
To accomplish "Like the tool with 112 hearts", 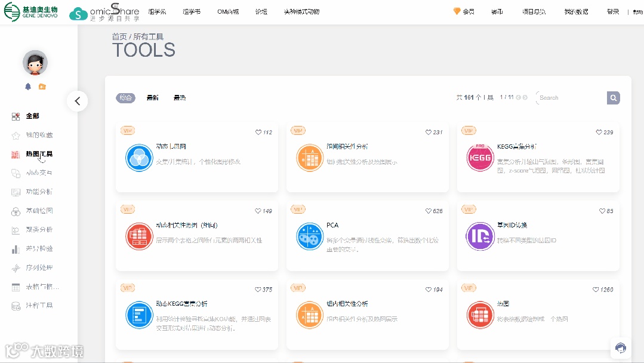I will 258,132.
